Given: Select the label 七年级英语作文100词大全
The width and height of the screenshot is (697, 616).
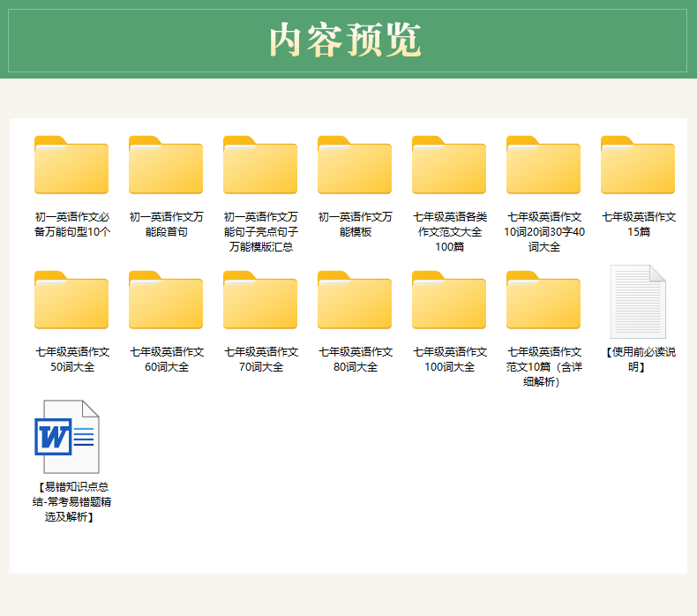Looking at the screenshot, I should 450,359.
